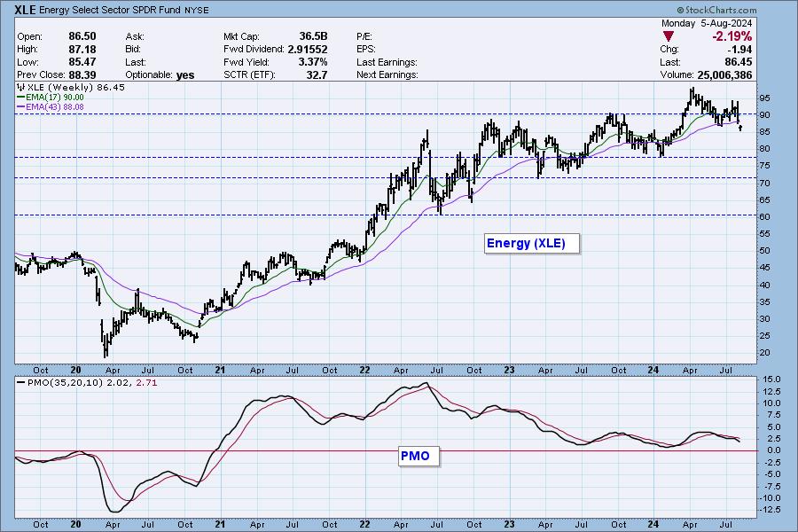798x532 pixels.
Task: Click the 15.0 PMO axis label
Action: [x=771, y=379]
